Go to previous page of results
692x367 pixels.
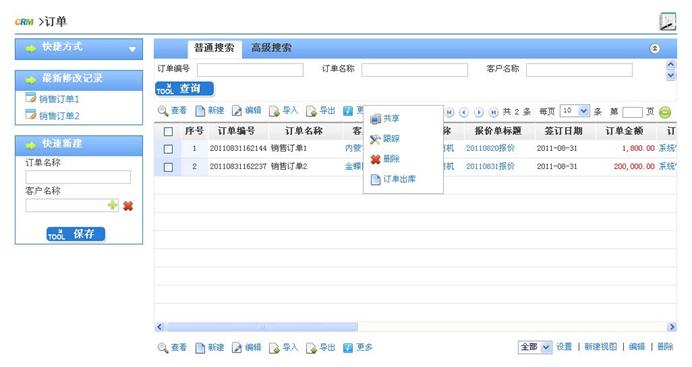click(x=464, y=112)
